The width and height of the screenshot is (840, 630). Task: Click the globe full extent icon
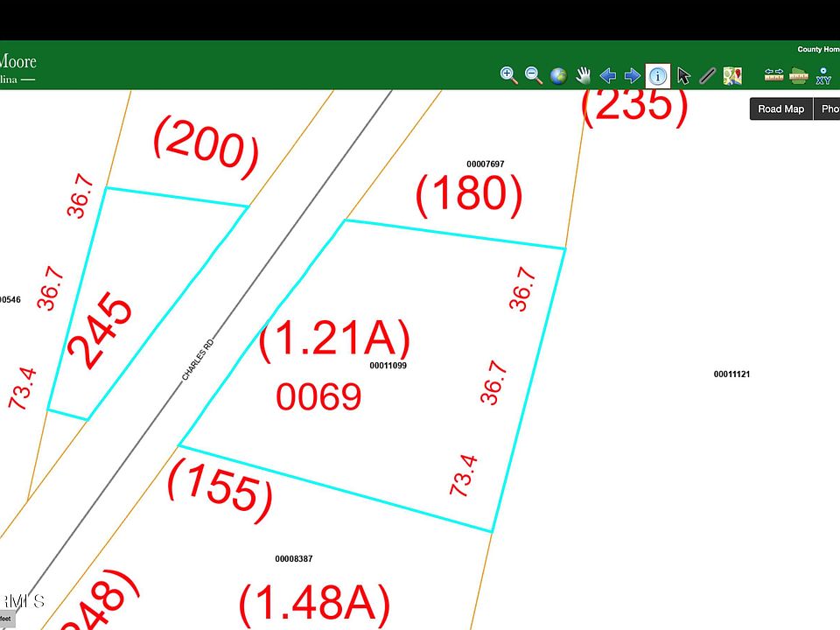pos(558,76)
